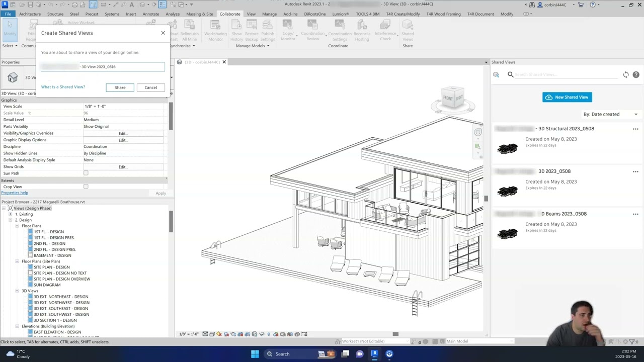Open options menu for 3D 2023_0508 view

tap(635, 171)
